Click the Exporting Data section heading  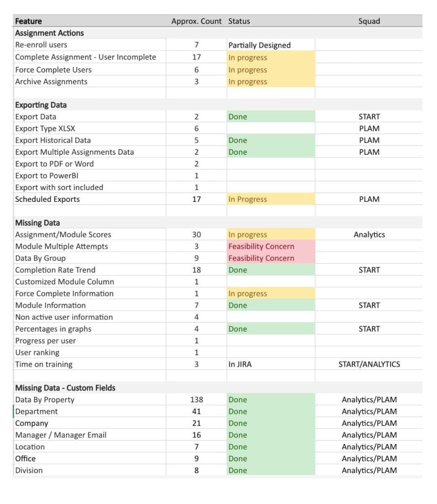click(x=41, y=105)
